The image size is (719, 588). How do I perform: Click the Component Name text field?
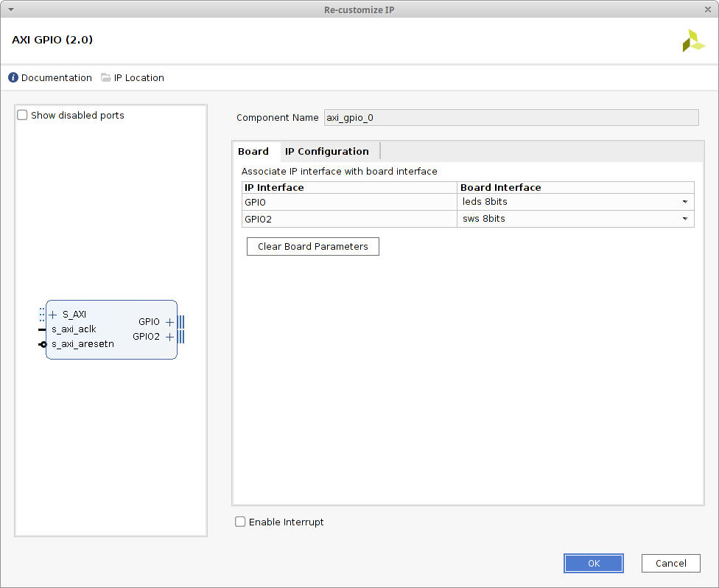(511, 118)
